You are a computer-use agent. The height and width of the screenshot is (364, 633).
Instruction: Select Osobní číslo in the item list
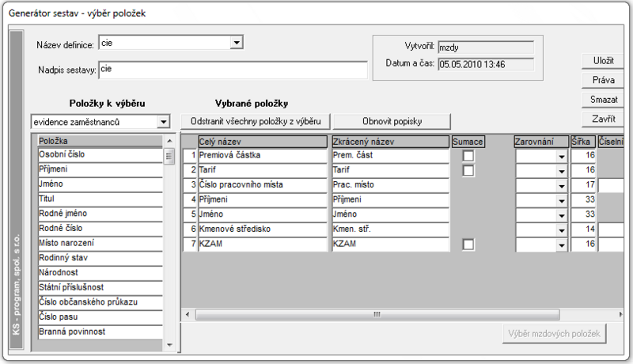tap(100, 154)
